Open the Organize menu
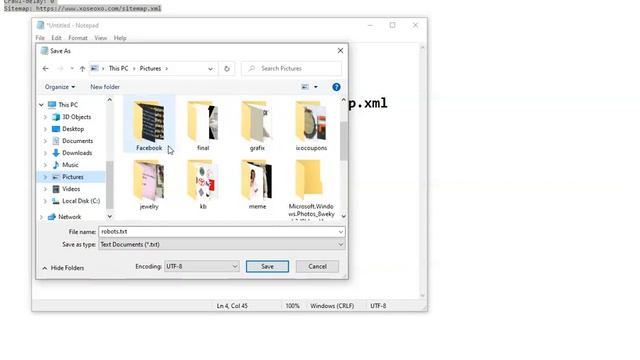The image size is (640, 360). point(60,87)
